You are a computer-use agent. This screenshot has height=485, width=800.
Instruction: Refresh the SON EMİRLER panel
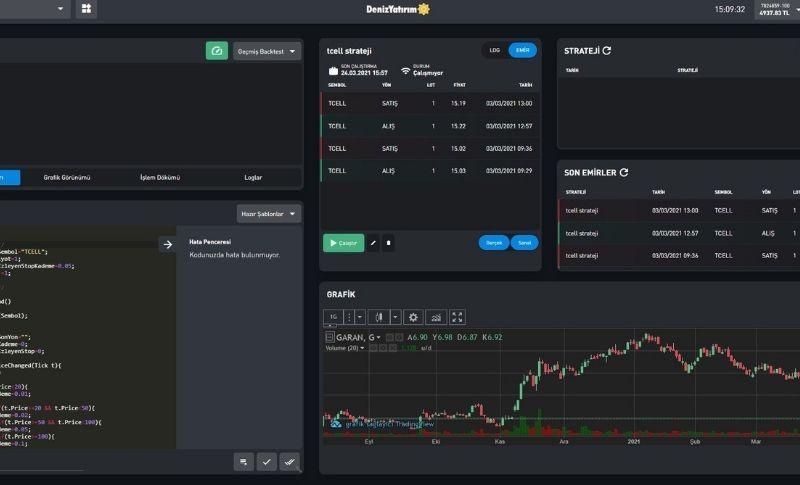point(623,172)
